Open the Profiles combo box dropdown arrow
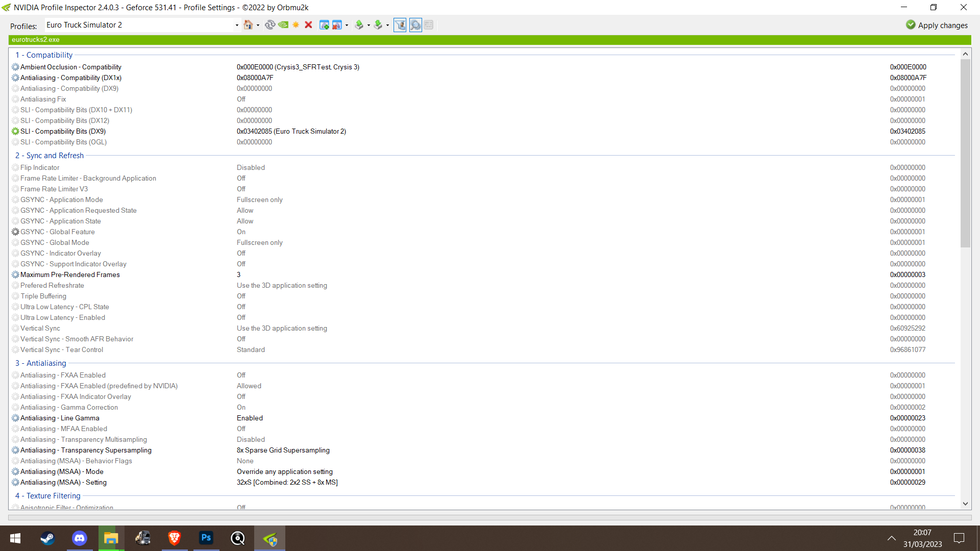 coord(237,25)
